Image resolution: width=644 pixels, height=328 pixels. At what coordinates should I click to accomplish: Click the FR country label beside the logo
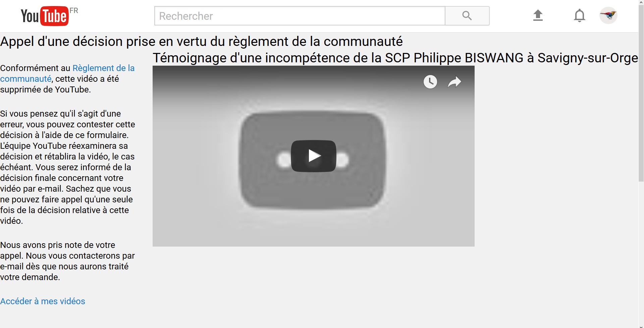click(74, 11)
